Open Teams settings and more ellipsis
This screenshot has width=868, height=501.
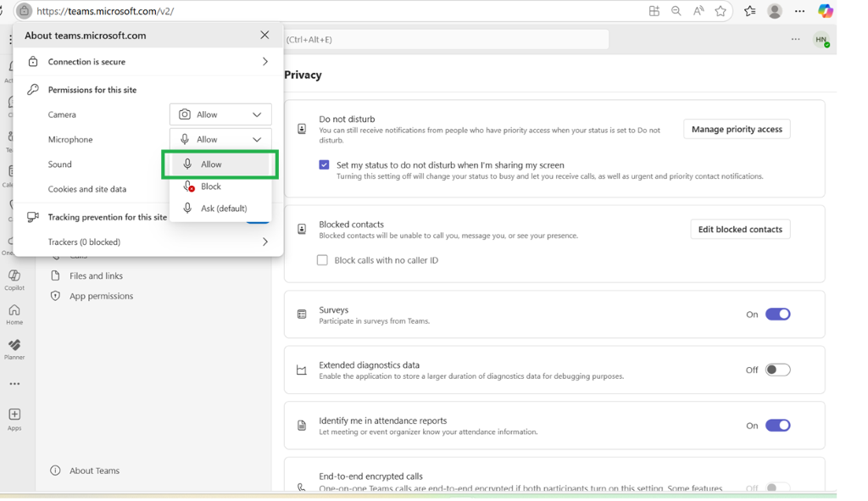coord(795,39)
